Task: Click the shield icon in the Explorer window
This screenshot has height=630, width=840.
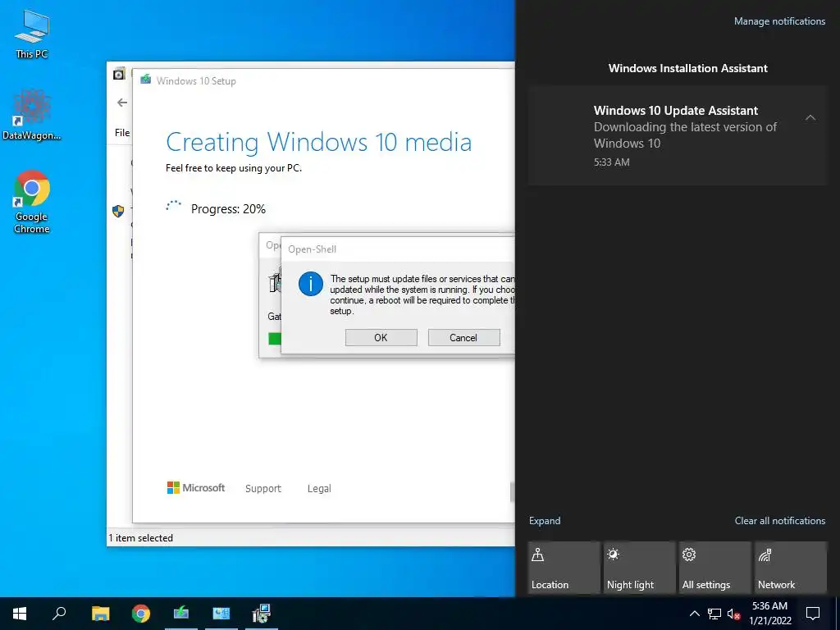Action: [x=118, y=211]
